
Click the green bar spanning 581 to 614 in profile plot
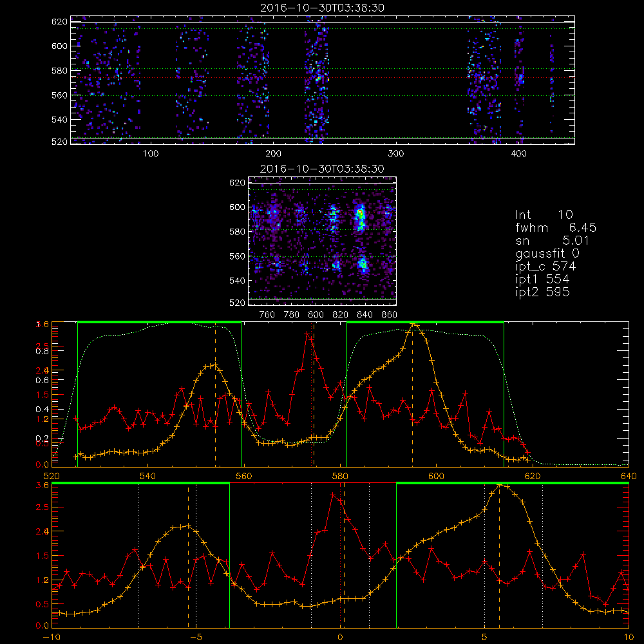coord(425,322)
